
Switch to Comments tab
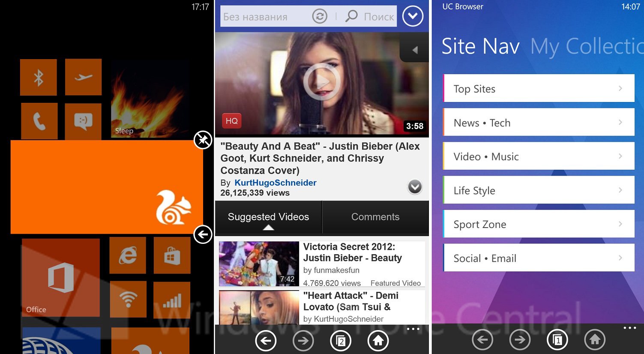(x=375, y=217)
